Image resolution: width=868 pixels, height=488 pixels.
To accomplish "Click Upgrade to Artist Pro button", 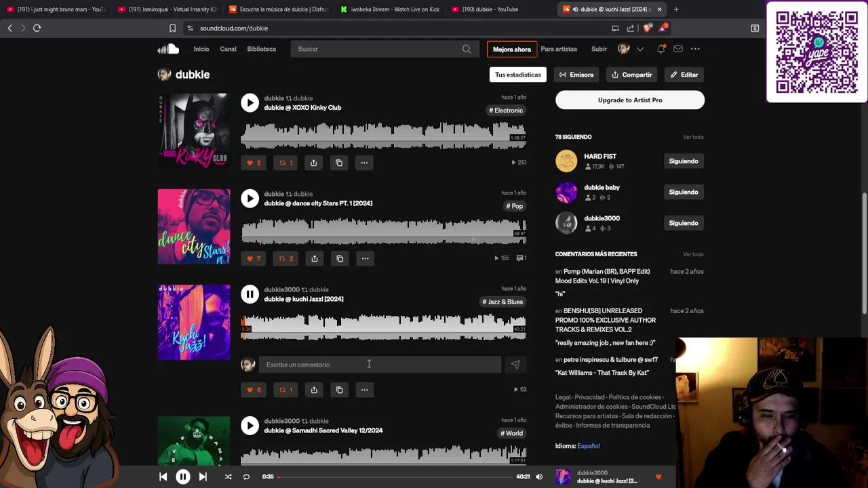I will tap(630, 100).
